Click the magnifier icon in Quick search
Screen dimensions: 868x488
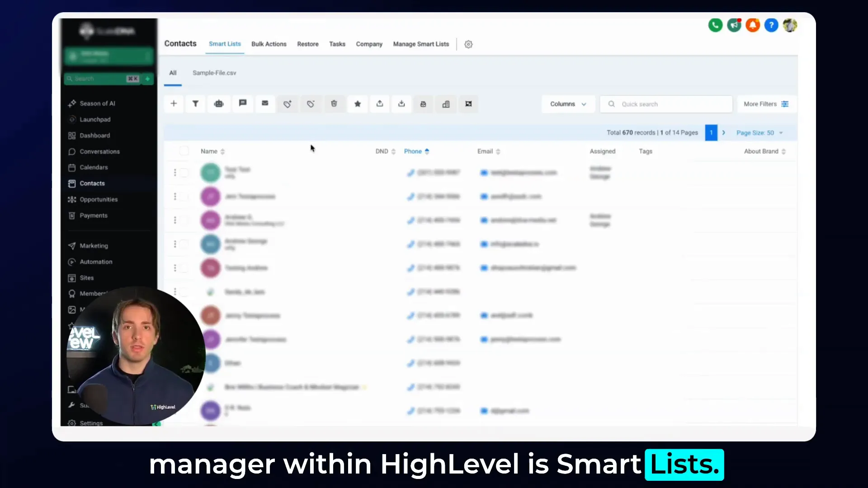(611, 104)
